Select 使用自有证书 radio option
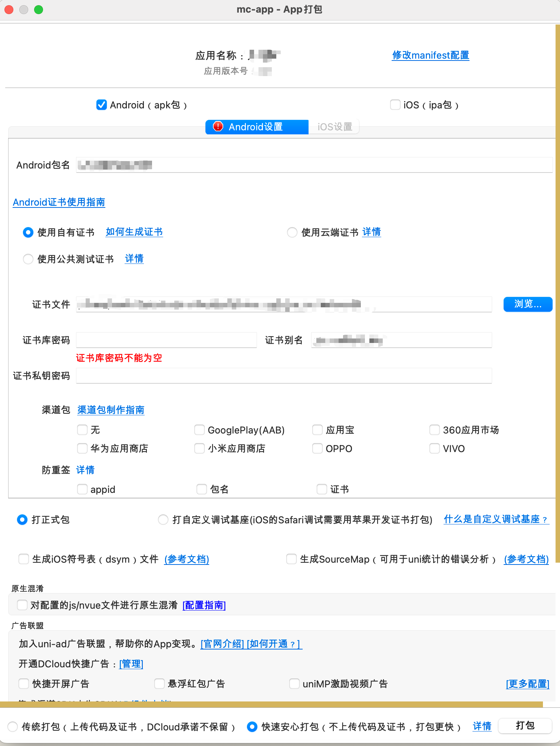 click(28, 232)
